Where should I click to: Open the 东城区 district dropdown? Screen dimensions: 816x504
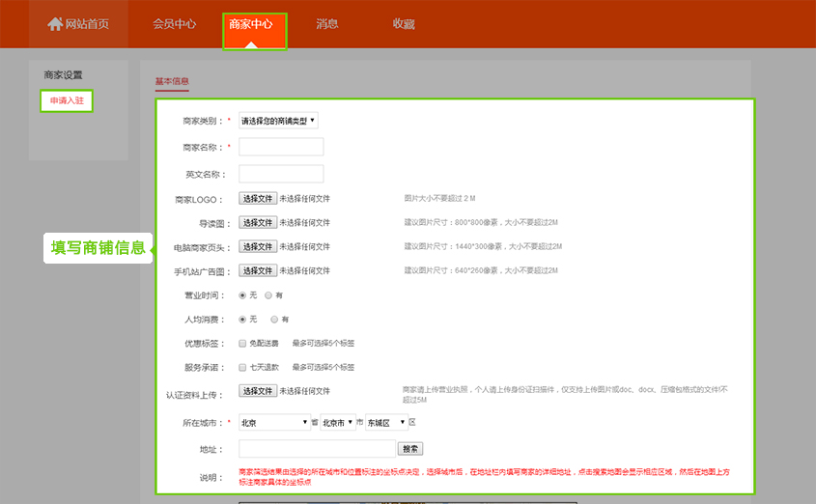386,423
